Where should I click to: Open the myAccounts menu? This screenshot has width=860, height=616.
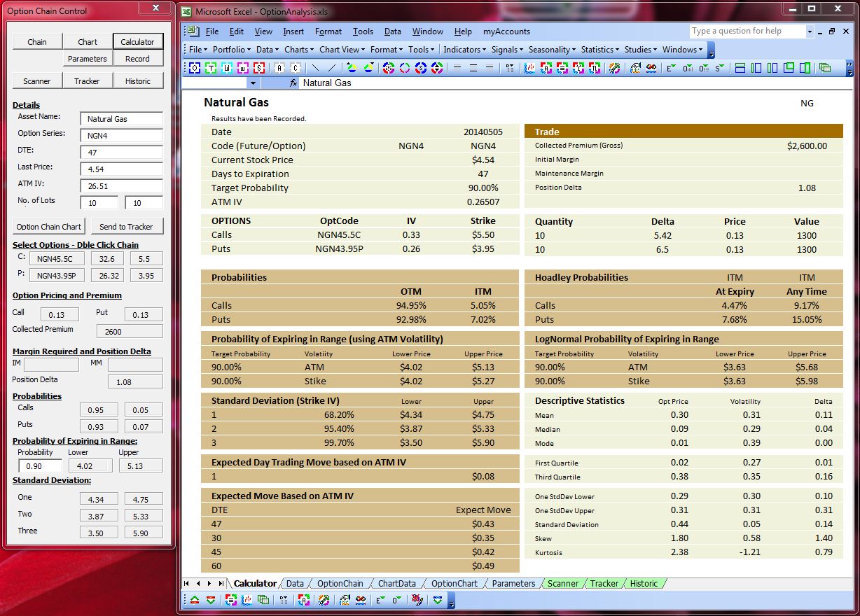506,31
